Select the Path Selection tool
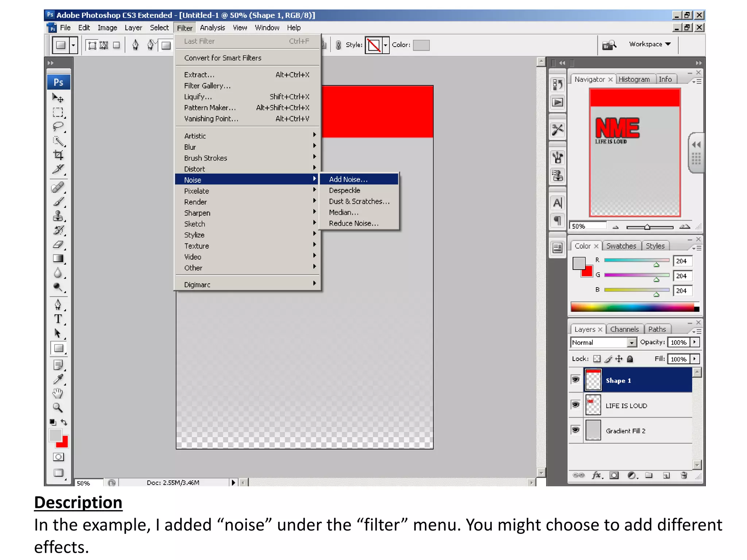Screen dimensions: 747x560 click(58, 333)
